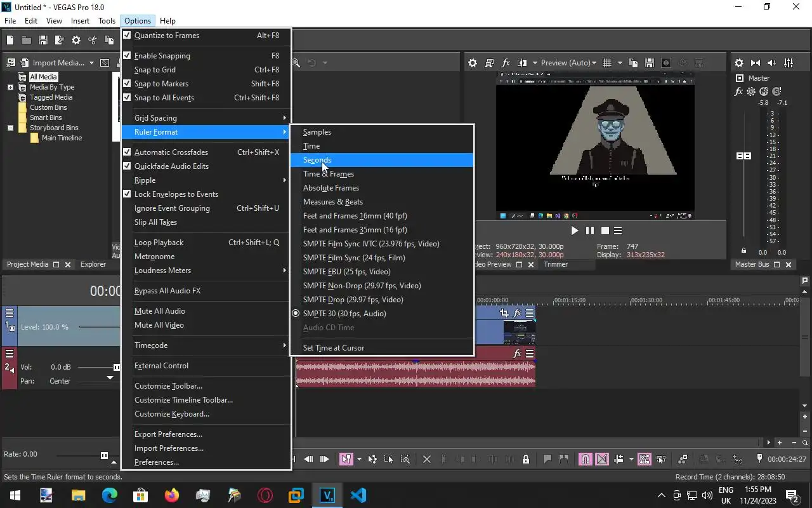The height and width of the screenshot is (508, 812).
Task: Expand the Ripple submenu
Action: (x=206, y=180)
